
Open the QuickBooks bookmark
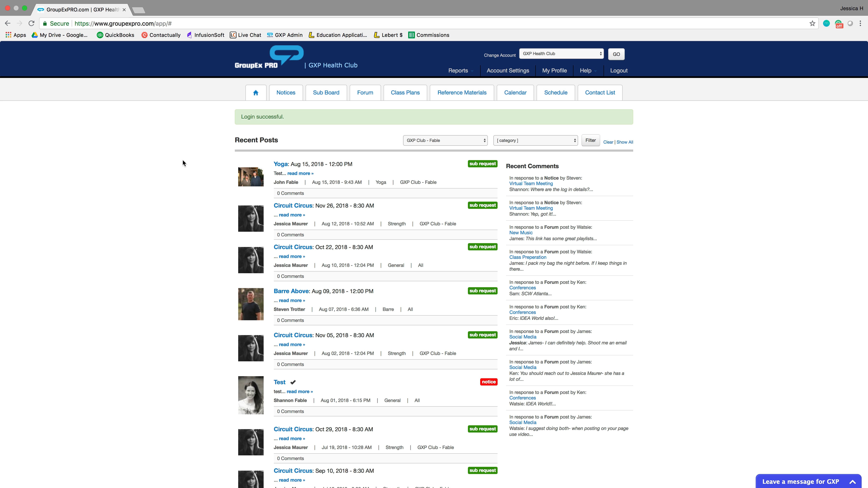[x=115, y=35]
